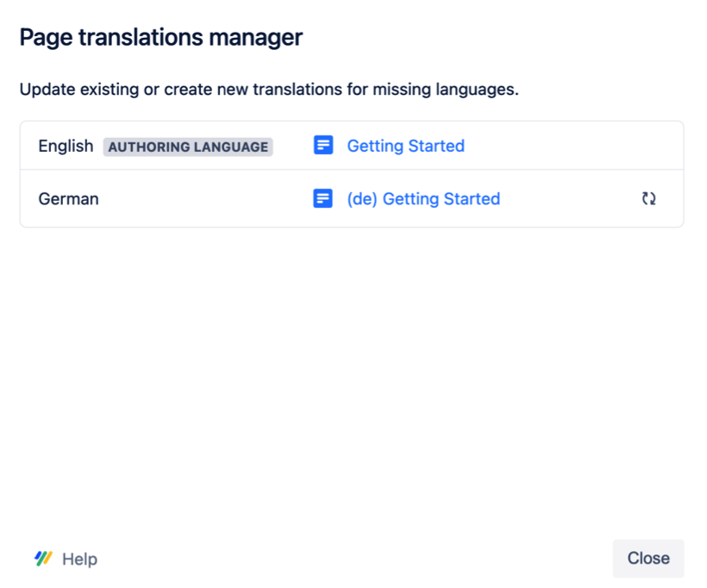Viewport: 707px width, 588px height.
Task: Click the colorful Help logo icon
Action: (41, 559)
